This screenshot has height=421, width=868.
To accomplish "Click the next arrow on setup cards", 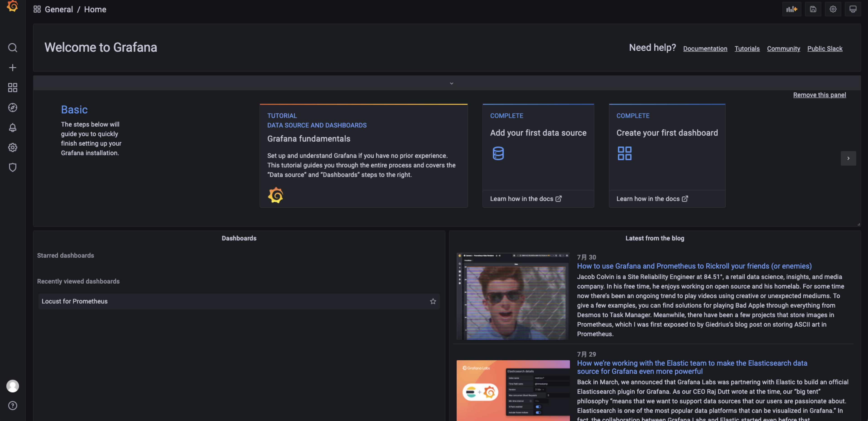I will pos(848,158).
